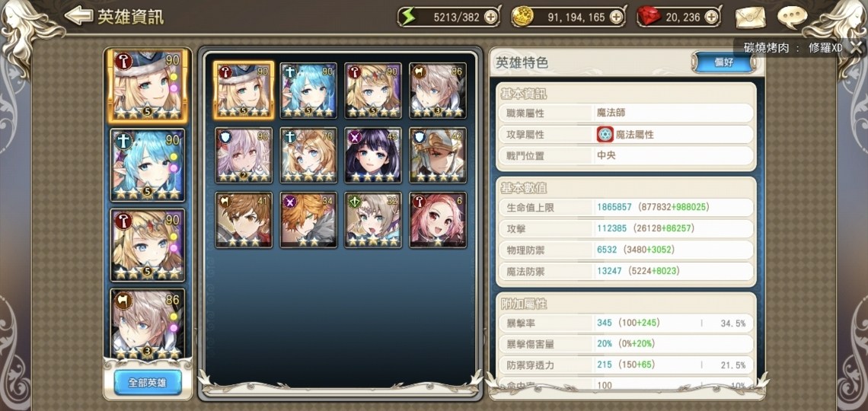The height and width of the screenshot is (411, 868).
Task: Click the 魔法屬性 attack attribute icon
Action: click(605, 135)
